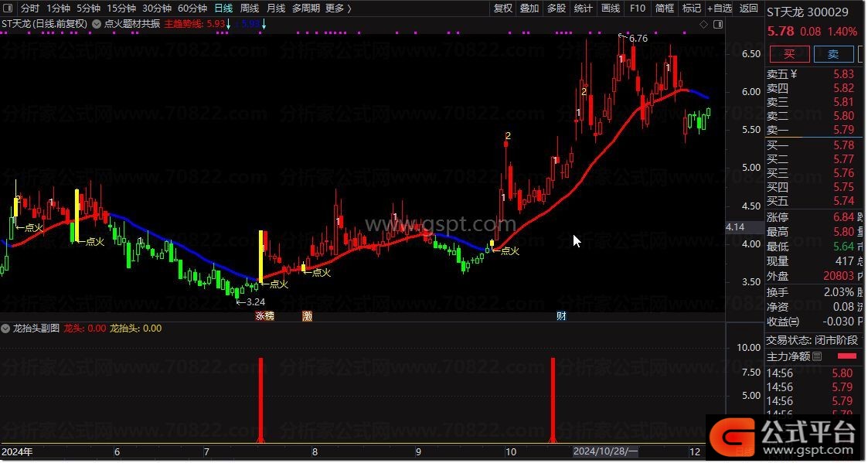Expand the 龙抬头副图 indicator dropdown arrow

5,329
